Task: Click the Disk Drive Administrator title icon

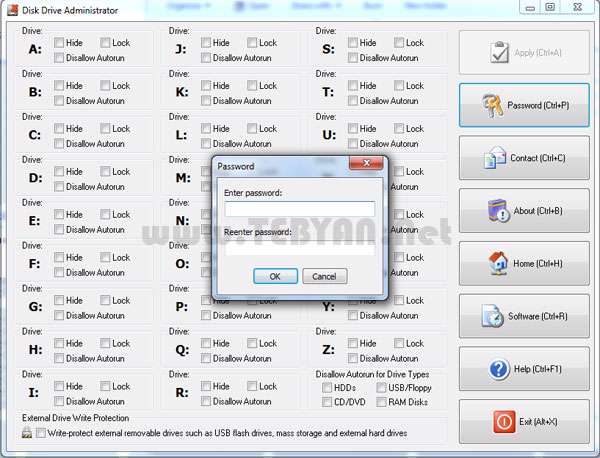Action: (x=13, y=10)
